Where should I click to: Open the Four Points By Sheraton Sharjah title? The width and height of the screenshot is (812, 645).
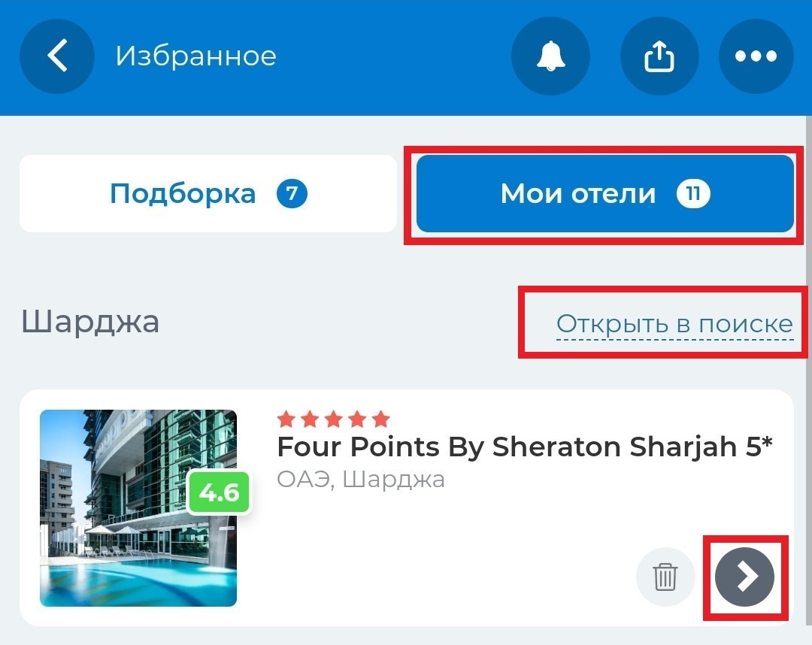coord(525,447)
